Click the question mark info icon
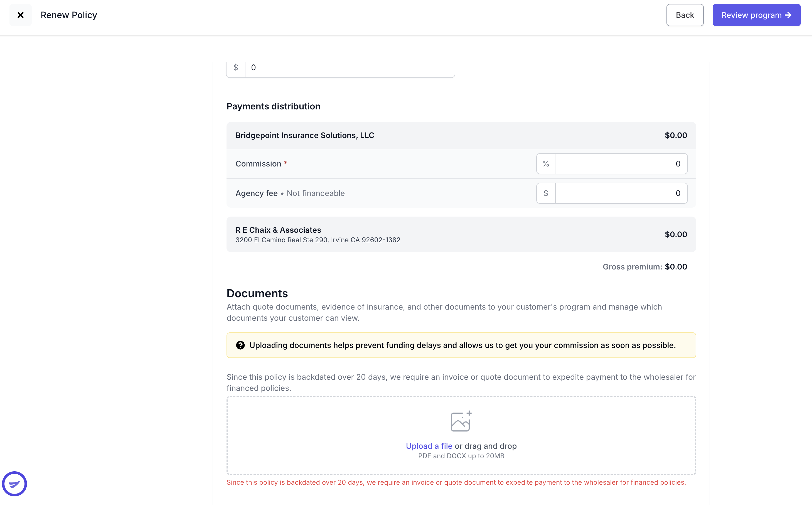 [x=240, y=345]
